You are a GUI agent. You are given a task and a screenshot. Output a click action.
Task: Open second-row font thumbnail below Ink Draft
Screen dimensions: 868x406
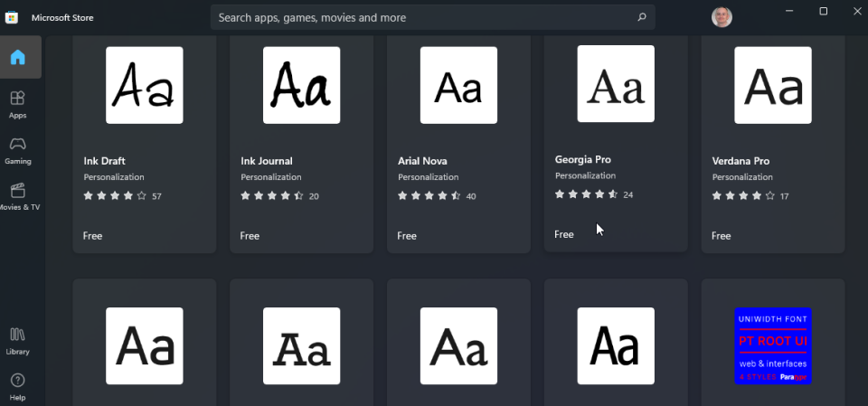(x=145, y=346)
